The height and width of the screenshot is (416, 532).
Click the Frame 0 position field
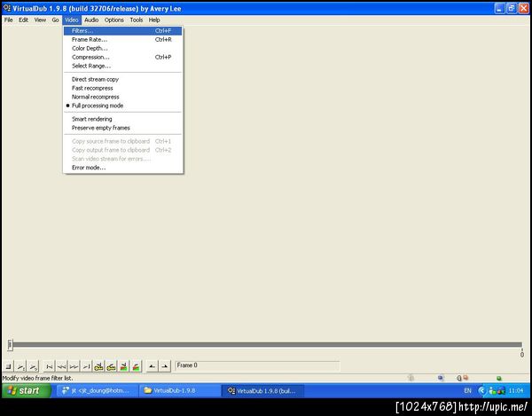[257, 365]
